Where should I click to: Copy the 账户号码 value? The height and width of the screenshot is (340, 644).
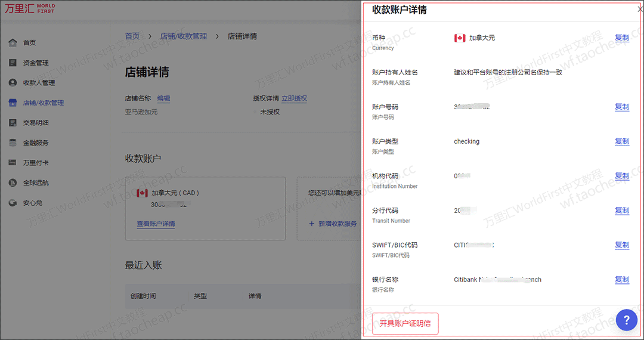tap(622, 107)
